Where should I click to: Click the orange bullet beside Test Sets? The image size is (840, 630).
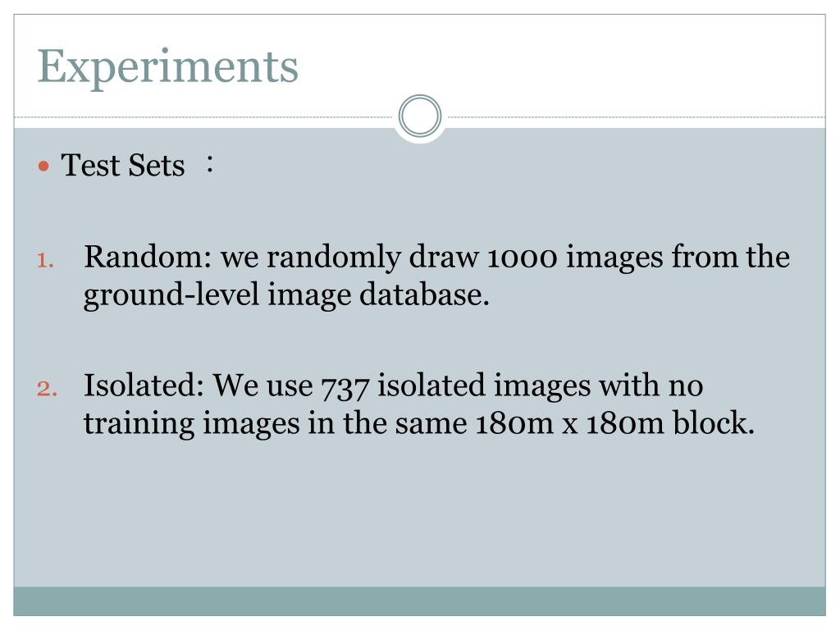point(44,167)
